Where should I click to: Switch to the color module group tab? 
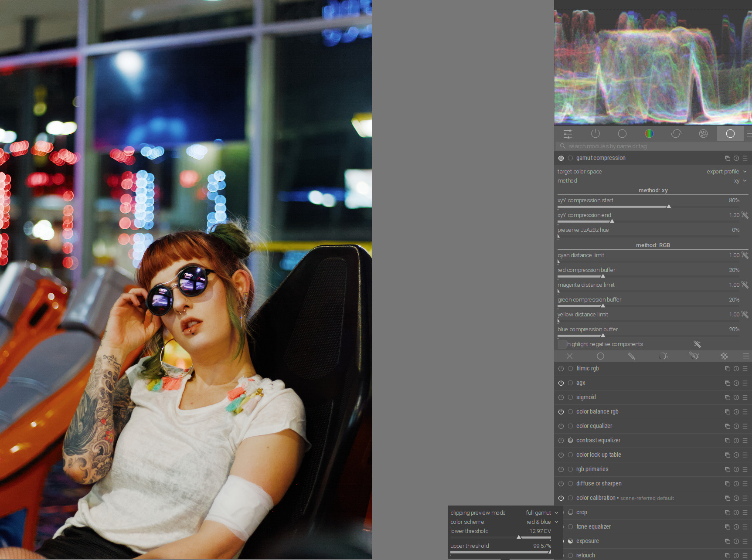coord(649,134)
